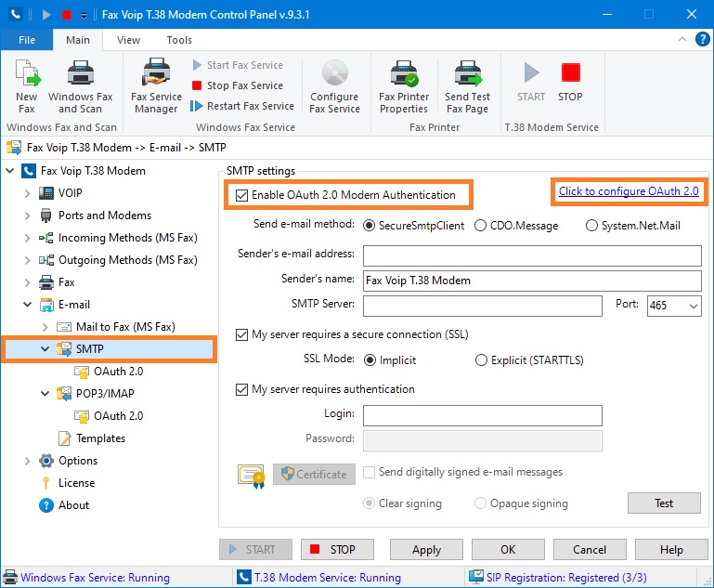Select Ports and Modems node

(105, 216)
